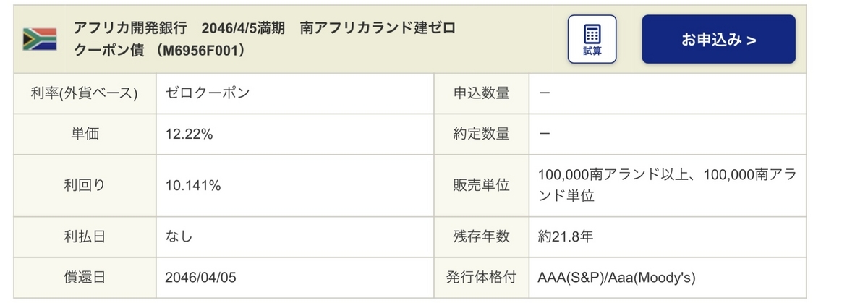868x303 pixels.
Task: Click the 100,000南アランド sales unit text
Action: point(667,185)
